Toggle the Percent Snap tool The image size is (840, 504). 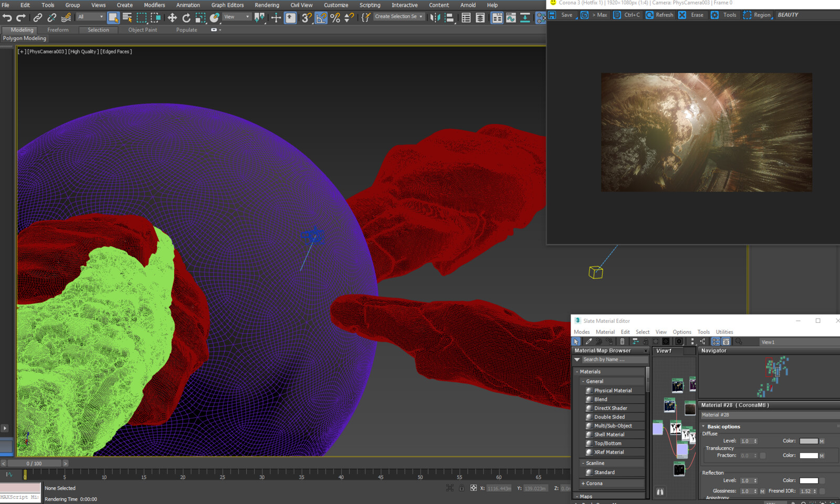pos(335,18)
